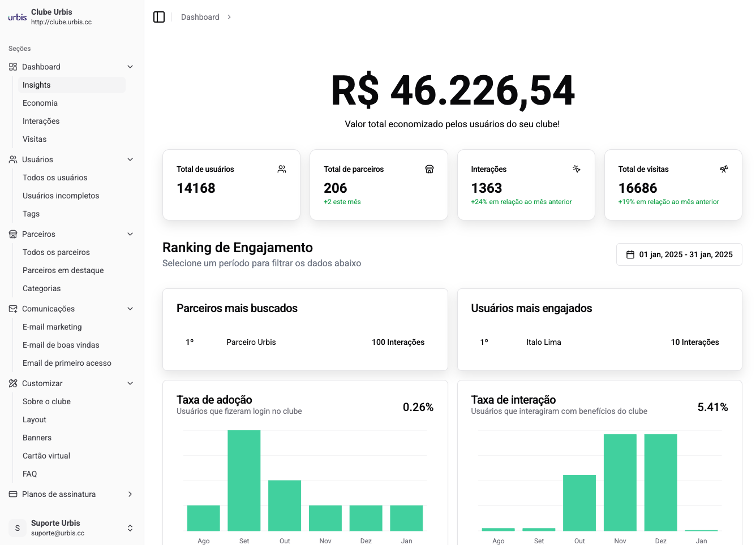
Task: Click the Dashboard breadcrumb link
Action: click(x=200, y=17)
